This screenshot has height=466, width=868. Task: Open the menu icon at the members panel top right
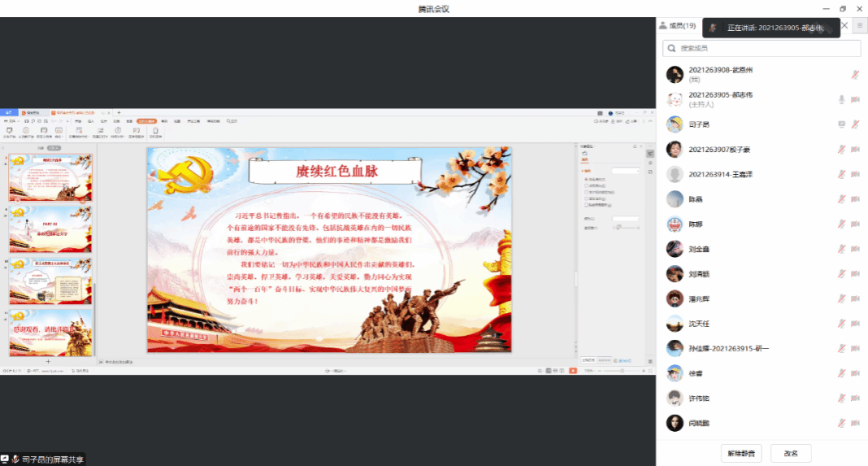click(x=860, y=26)
